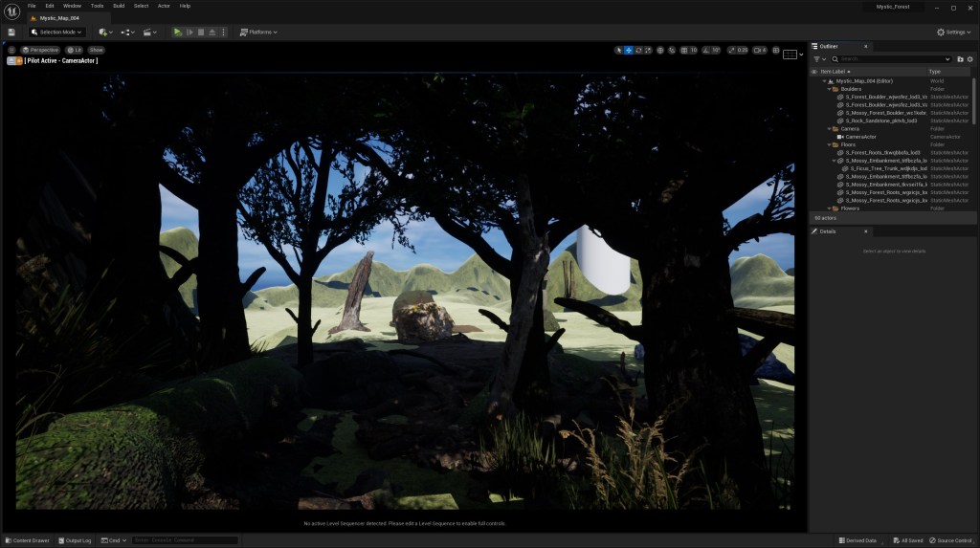Click the Output Log button
980x548 pixels.
point(78,540)
